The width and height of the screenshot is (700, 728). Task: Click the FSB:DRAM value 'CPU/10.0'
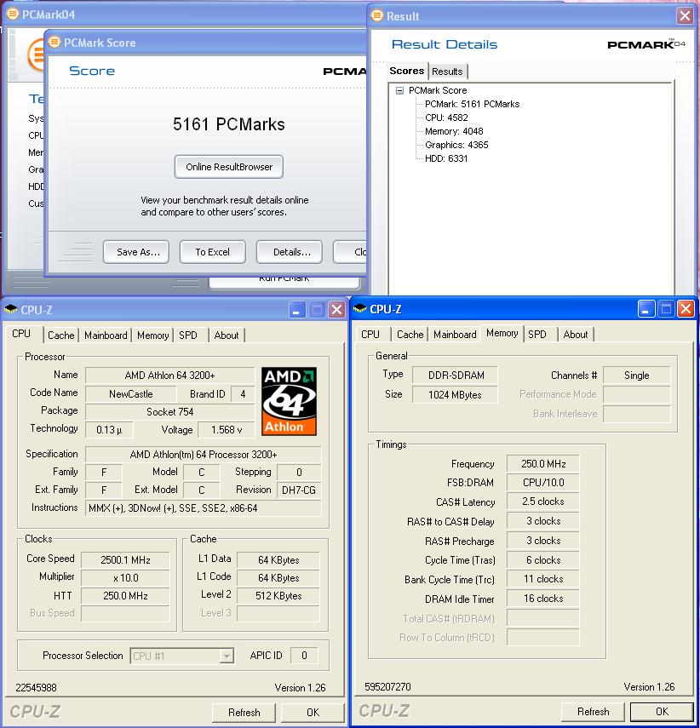point(543,483)
